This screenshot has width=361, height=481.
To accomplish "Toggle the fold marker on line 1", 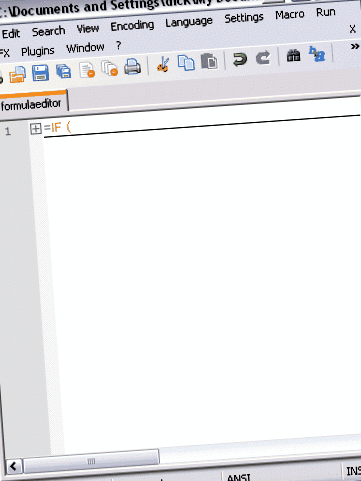I will [35, 129].
